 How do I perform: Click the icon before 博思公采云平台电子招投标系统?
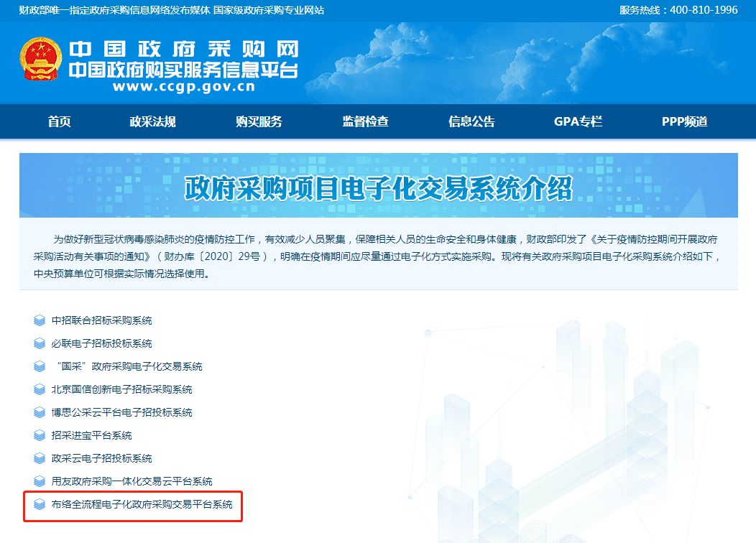coord(40,412)
